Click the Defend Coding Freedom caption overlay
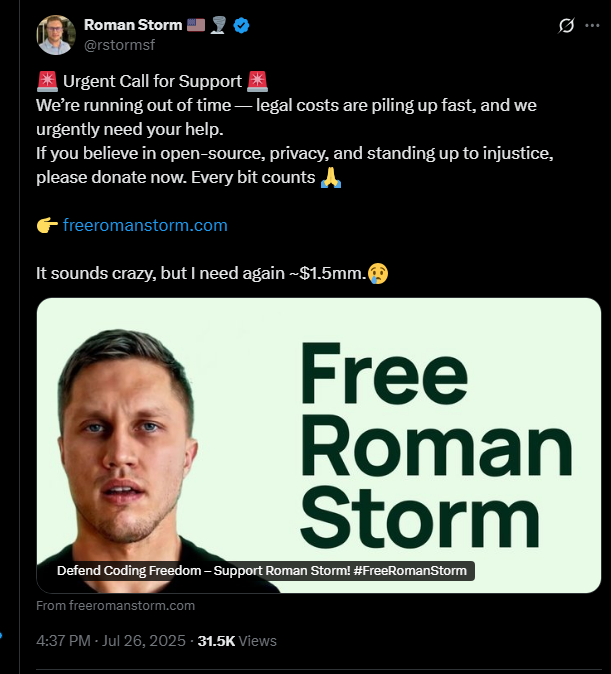This screenshot has width=611, height=674. point(261,571)
